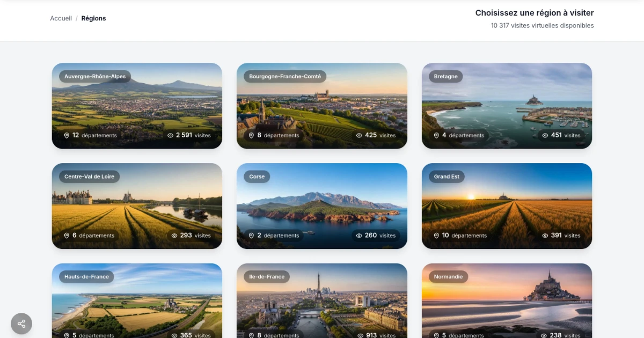Click the eye icon on Centre-Val de Loire card
The height and width of the screenshot is (338, 644).
click(174, 236)
